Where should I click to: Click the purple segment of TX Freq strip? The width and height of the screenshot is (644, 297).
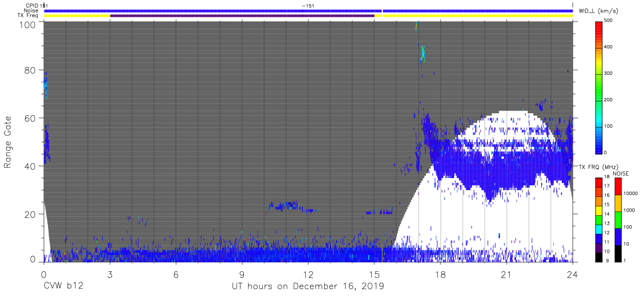[242, 16]
